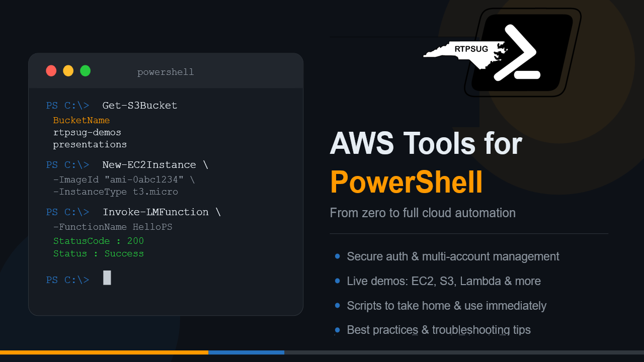Click the yellow minimize dot in terminal

(x=68, y=71)
